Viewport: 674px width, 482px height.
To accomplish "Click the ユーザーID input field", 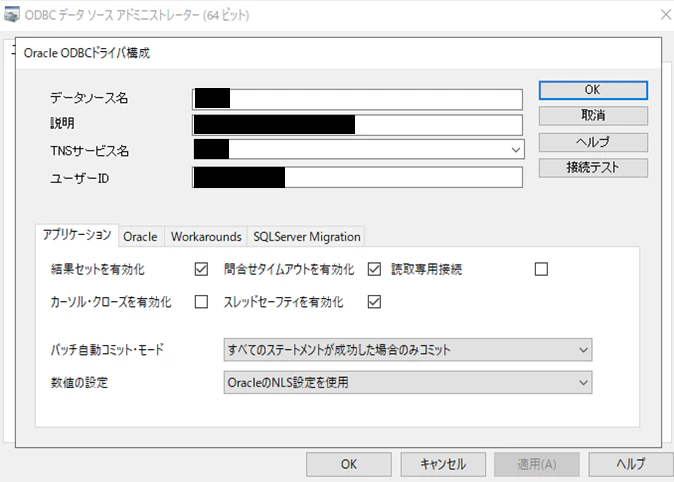I will tap(357, 177).
